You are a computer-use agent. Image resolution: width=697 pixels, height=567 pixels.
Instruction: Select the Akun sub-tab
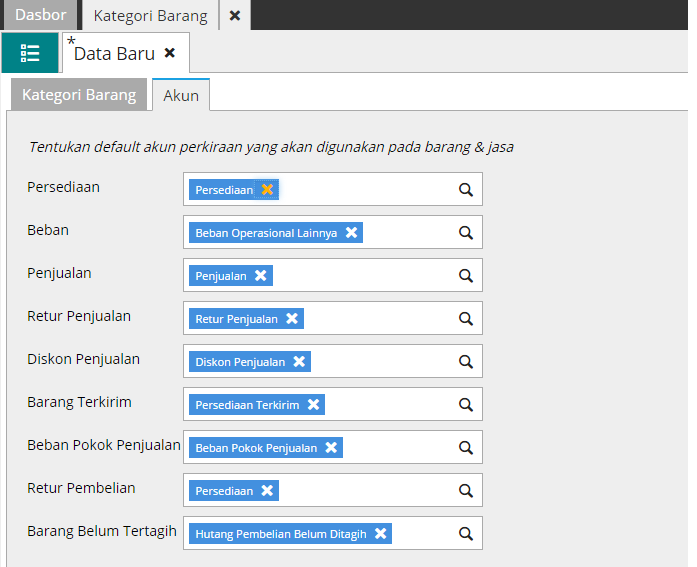point(181,95)
